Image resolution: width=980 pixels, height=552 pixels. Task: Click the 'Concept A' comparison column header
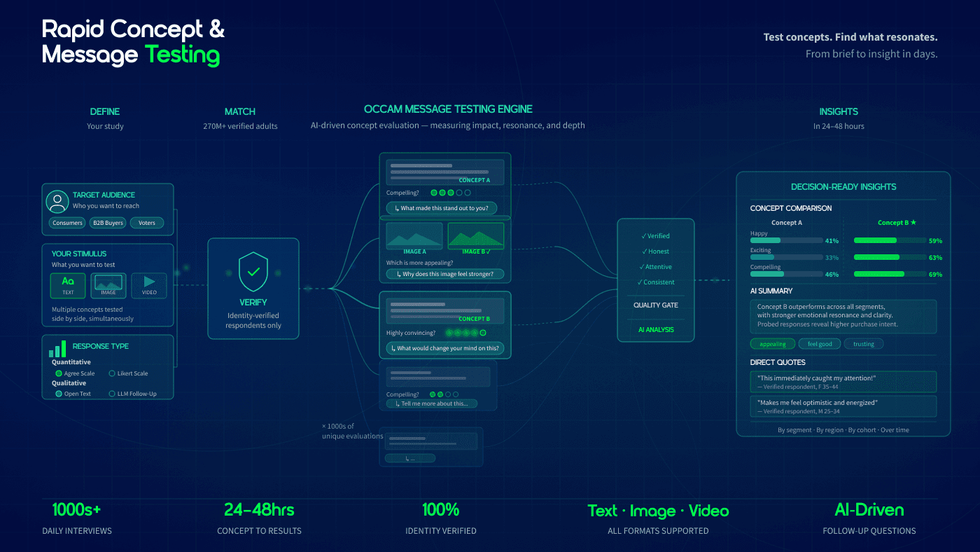786,223
